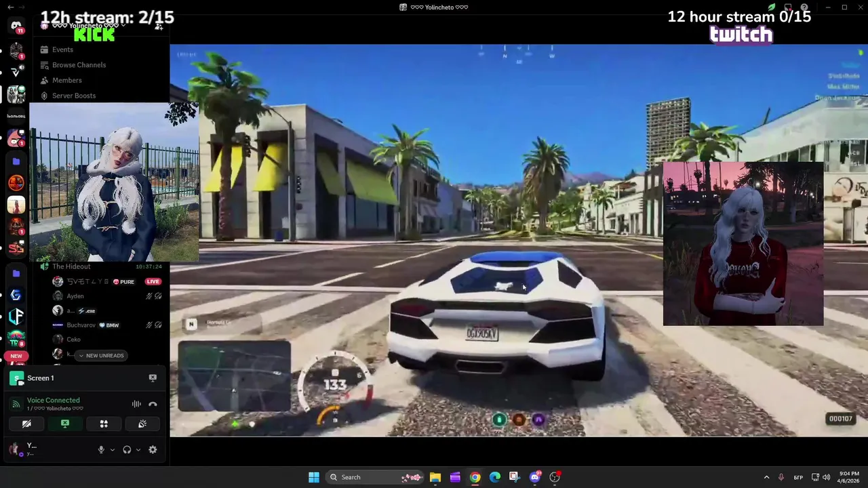Open the soundboard button
Viewport: 868px width, 488px height.
pos(142,424)
